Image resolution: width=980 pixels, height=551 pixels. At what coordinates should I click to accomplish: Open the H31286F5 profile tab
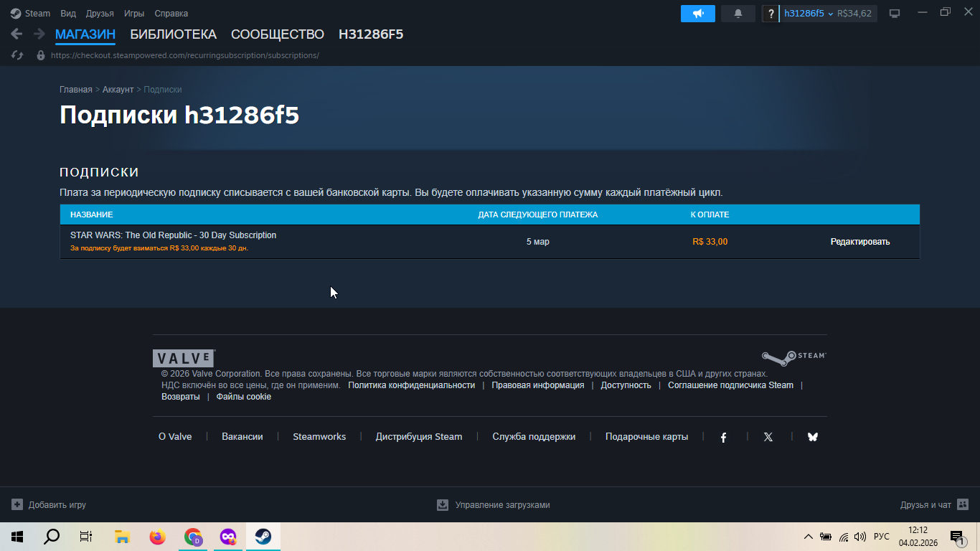(x=371, y=34)
